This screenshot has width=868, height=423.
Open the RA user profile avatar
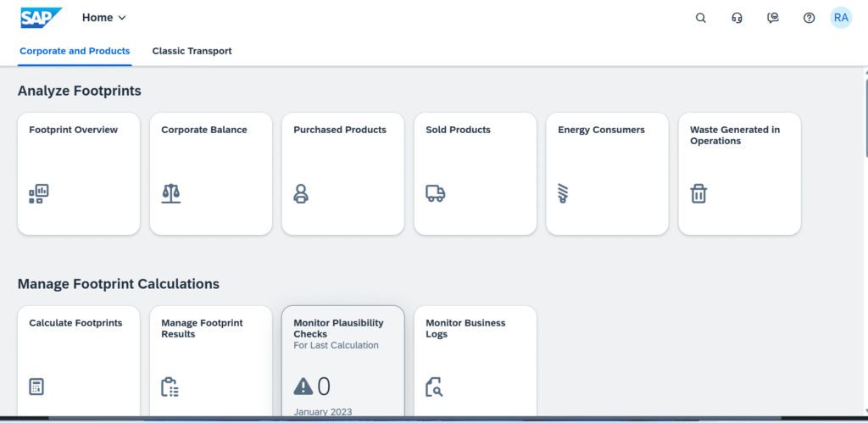[x=840, y=18]
